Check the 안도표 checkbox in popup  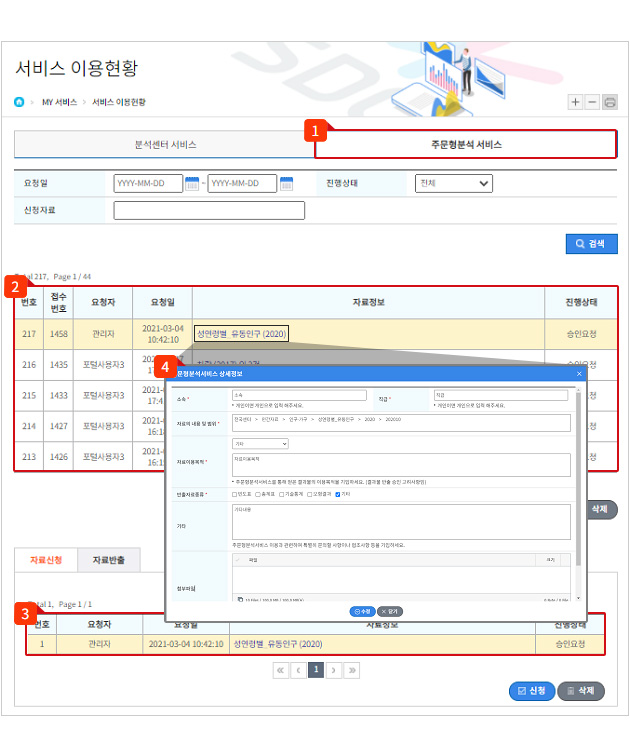[234, 494]
